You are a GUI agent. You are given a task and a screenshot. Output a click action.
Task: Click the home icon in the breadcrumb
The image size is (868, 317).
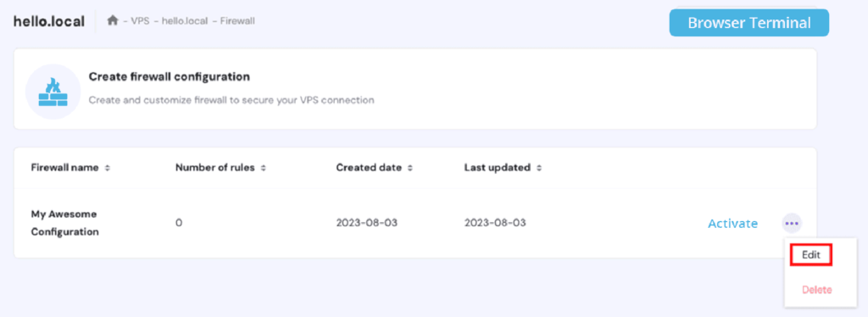113,21
